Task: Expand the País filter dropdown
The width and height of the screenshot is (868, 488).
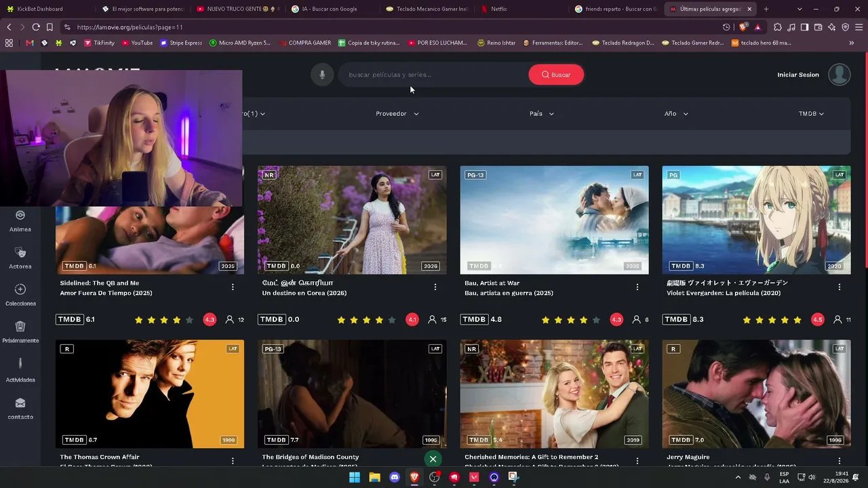Action: coord(542,114)
